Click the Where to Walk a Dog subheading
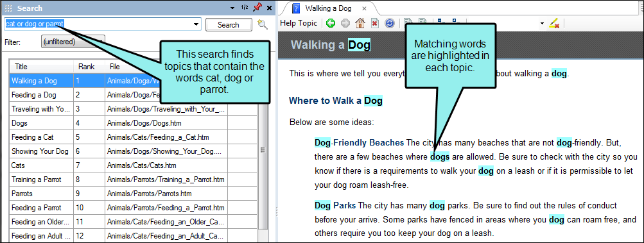 click(336, 100)
